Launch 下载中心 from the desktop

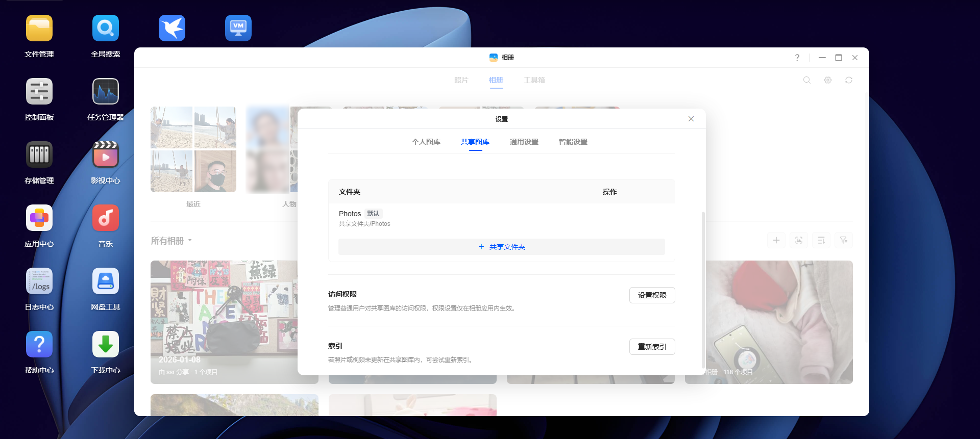point(106,345)
